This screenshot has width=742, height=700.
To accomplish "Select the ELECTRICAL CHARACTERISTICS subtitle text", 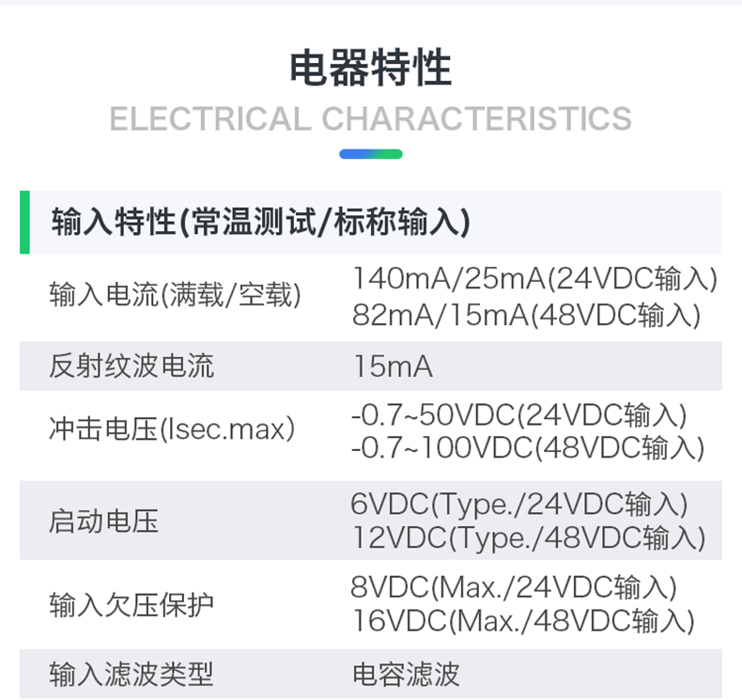I will click(370, 119).
